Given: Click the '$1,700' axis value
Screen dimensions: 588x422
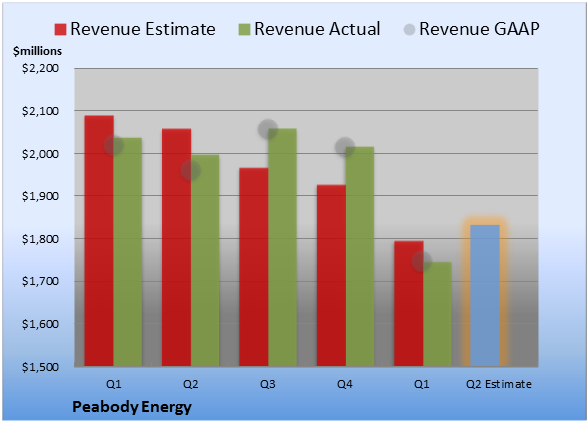Looking at the screenshot, I should (x=40, y=281).
